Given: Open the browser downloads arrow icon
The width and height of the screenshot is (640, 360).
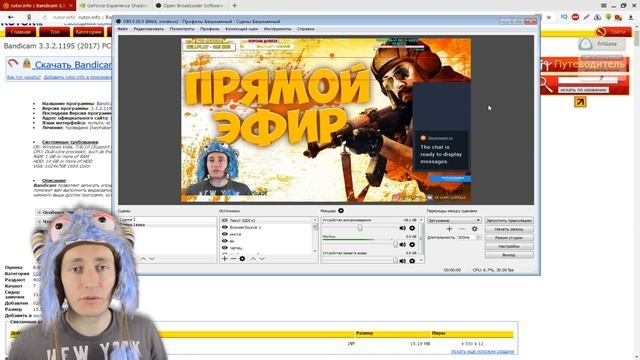Looking at the screenshot, I should 631,17.
